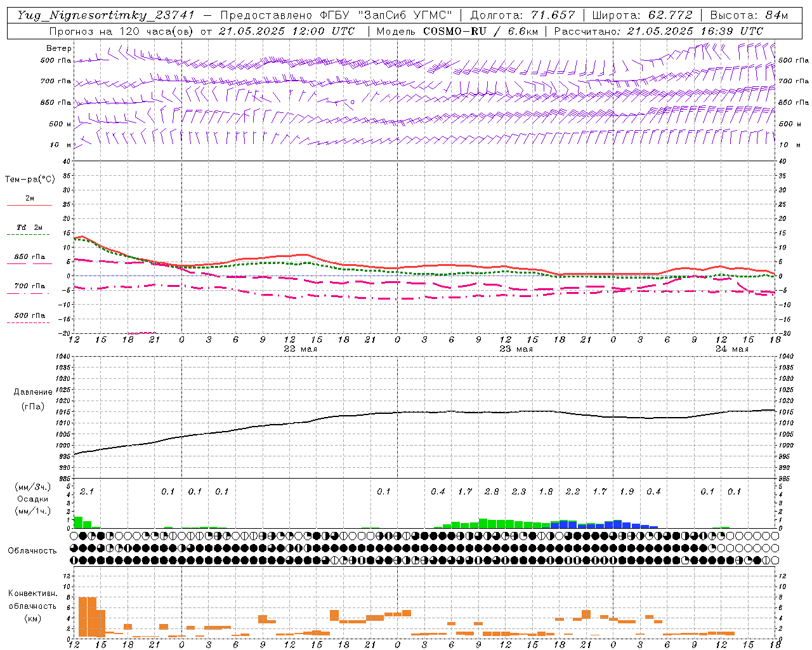The image size is (812, 650).
Task: Click the Давление panel label
Action: (x=33, y=392)
